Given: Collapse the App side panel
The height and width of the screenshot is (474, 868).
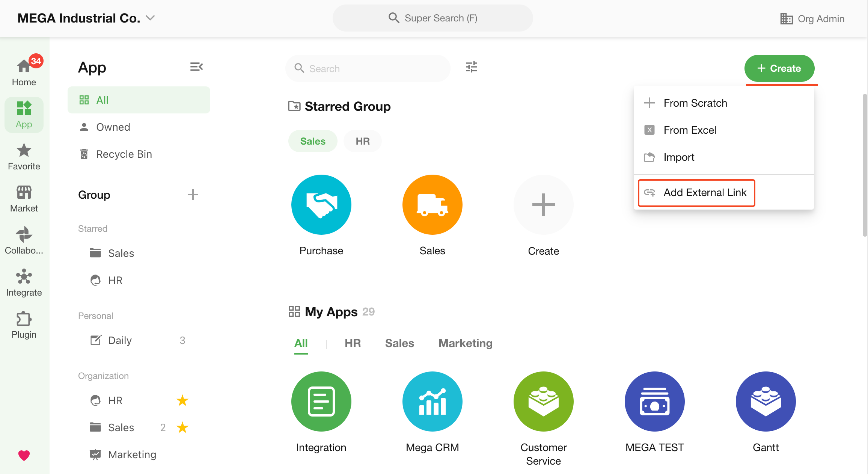Looking at the screenshot, I should (196, 67).
